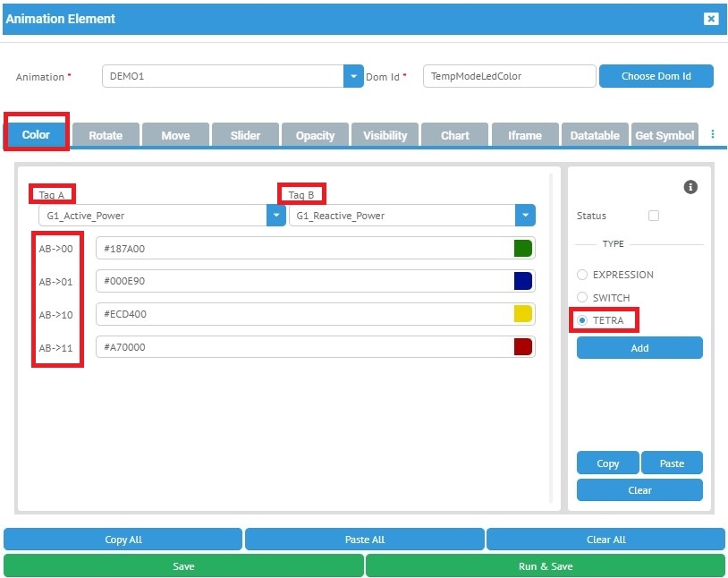Select the EXPRESSION type radio button
The height and width of the screenshot is (578, 728).
pyautogui.click(x=582, y=275)
